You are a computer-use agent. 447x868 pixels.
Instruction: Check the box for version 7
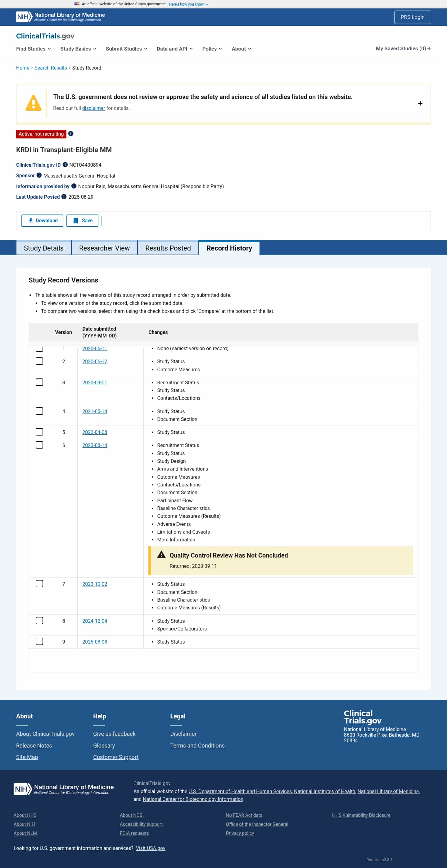point(39,584)
